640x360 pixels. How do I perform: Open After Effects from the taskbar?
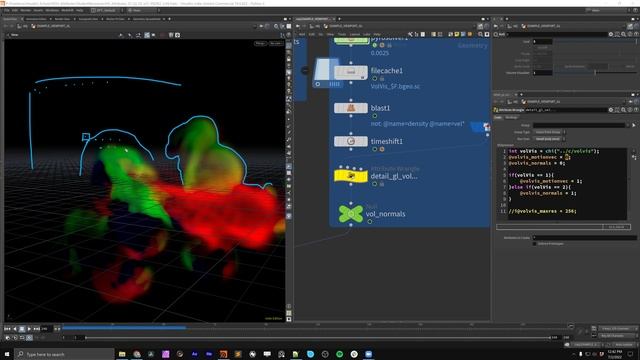194,354
